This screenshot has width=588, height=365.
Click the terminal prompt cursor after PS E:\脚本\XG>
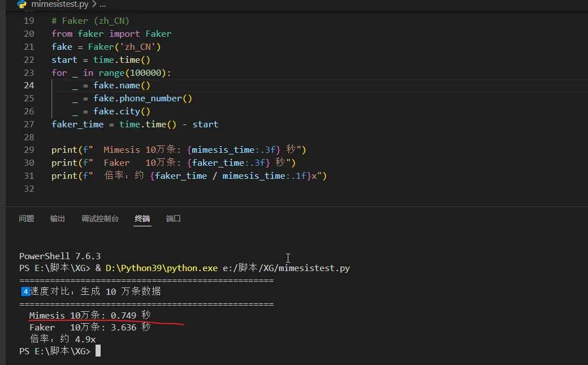[x=98, y=351]
